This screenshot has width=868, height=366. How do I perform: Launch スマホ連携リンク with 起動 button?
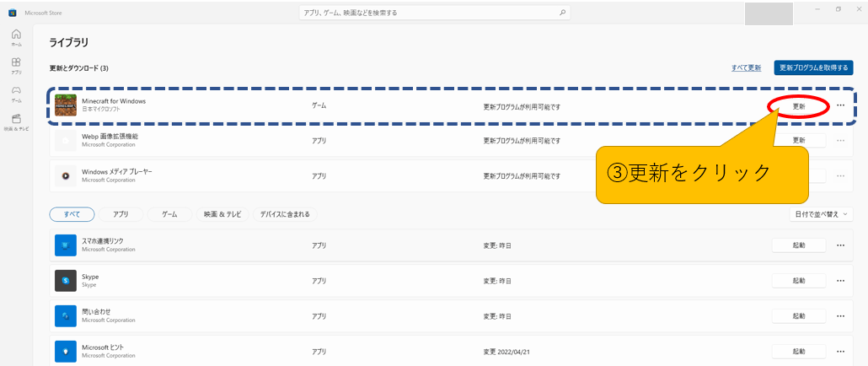[799, 245]
